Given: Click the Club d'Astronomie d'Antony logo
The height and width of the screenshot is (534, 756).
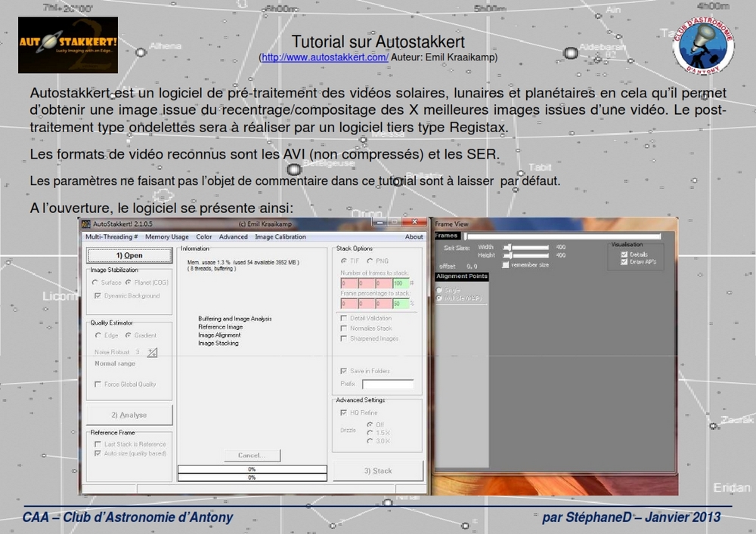Looking at the screenshot, I should 703,45.
